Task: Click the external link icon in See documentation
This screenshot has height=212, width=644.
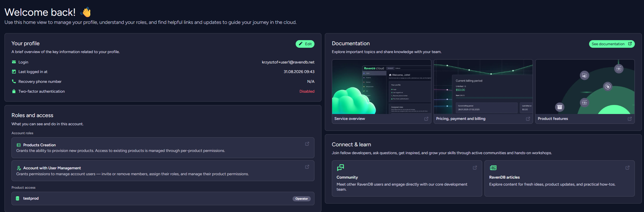Action: 630,44
